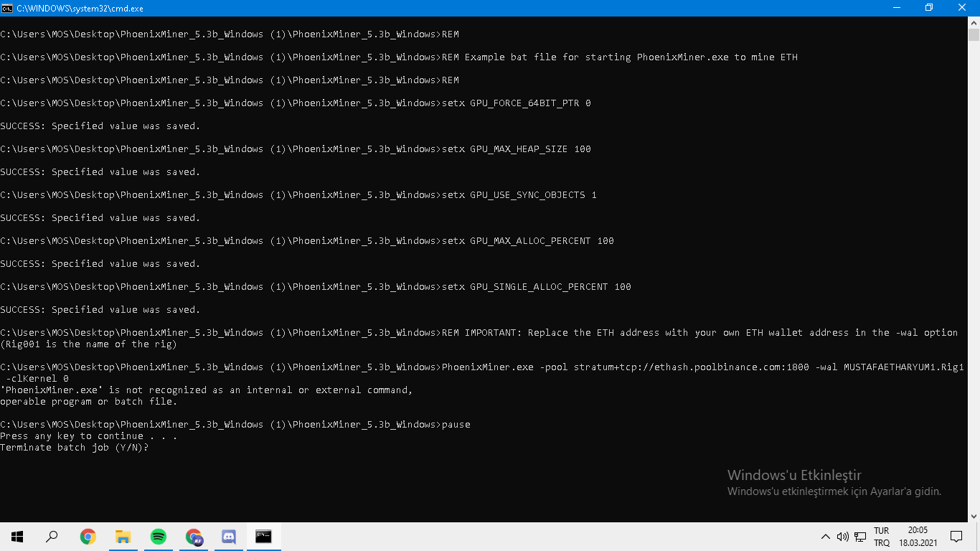Click the scrollbar up arrow

(974, 22)
